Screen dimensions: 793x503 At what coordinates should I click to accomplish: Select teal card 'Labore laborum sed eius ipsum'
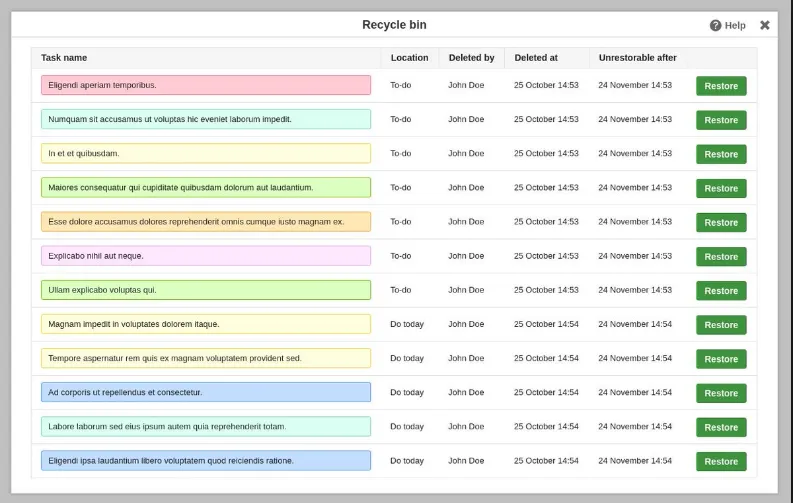point(206,426)
